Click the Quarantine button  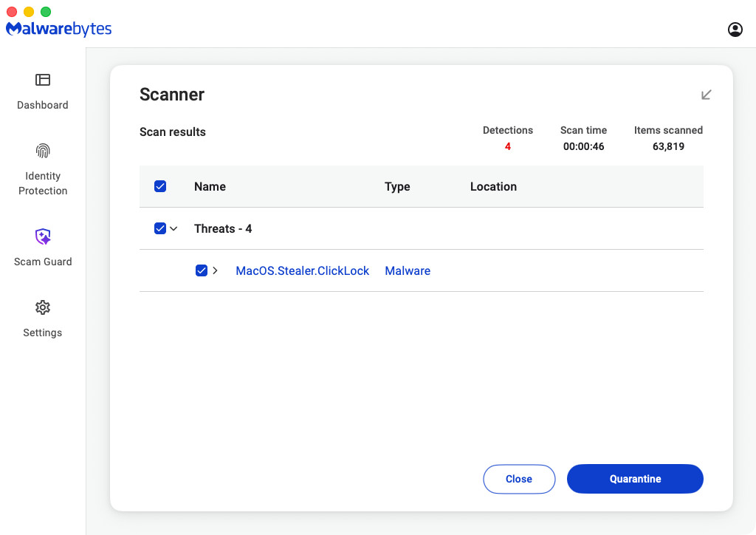pos(635,479)
